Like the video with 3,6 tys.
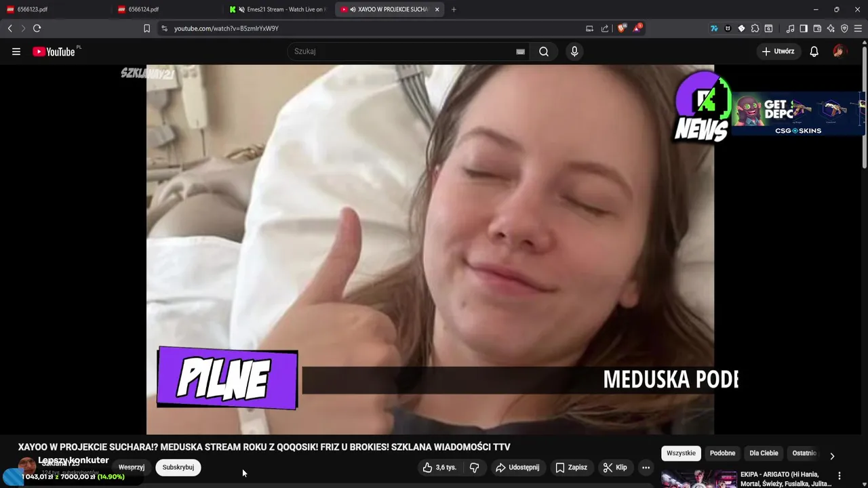868x488 pixels. (439, 468)
